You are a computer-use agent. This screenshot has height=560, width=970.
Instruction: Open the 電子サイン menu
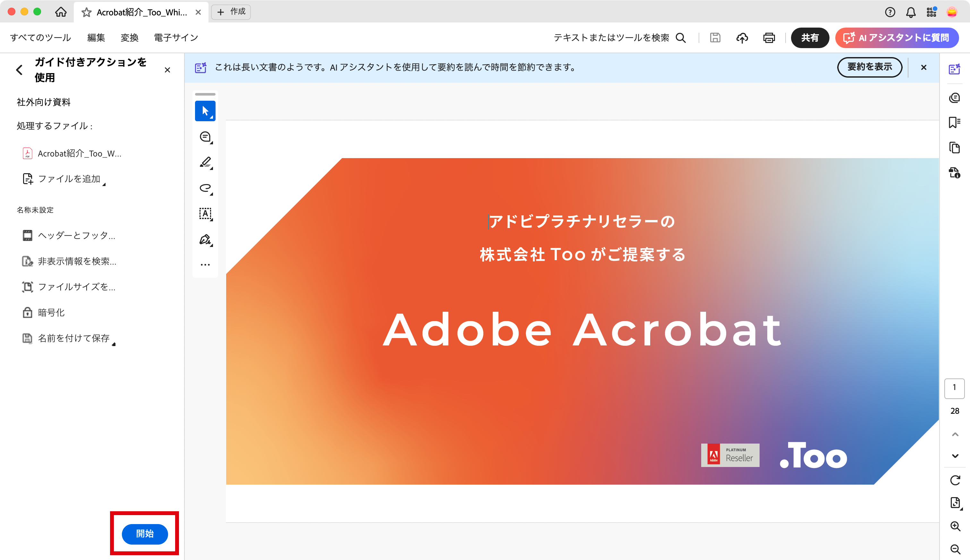click(x=176, y=38)
